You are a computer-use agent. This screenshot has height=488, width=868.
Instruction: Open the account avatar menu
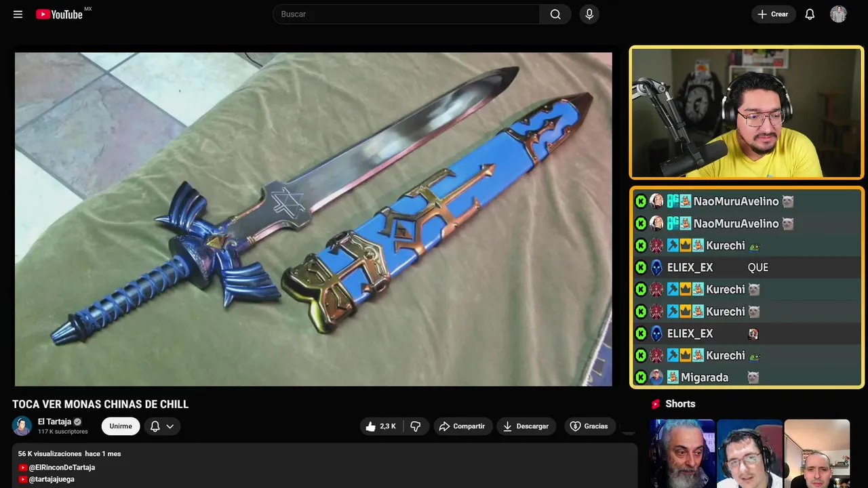(x=838, y=14)
